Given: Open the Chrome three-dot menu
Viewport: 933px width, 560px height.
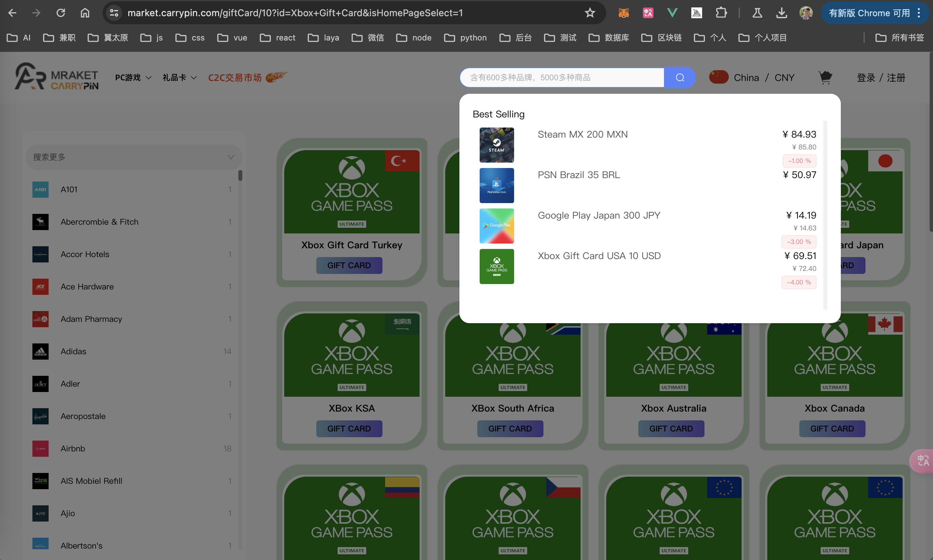Looking at the screenshot, I should point(918,13).
